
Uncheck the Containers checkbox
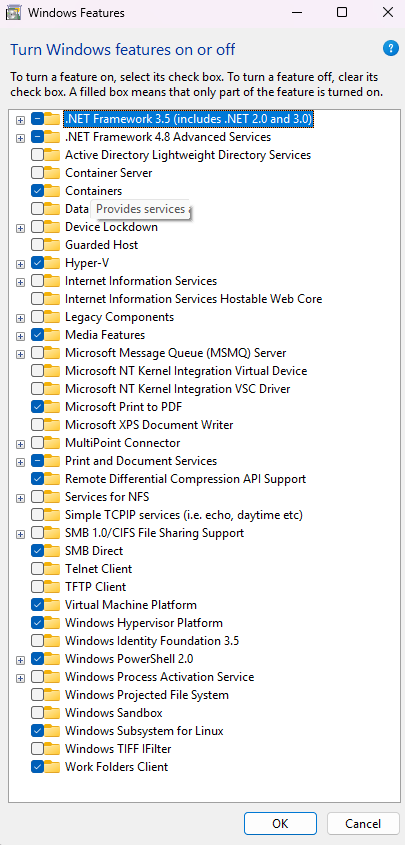tap(38, 191)
